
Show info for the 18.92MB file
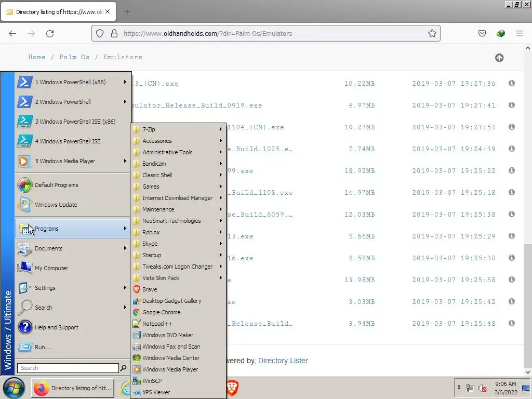[x=512, y=170]
